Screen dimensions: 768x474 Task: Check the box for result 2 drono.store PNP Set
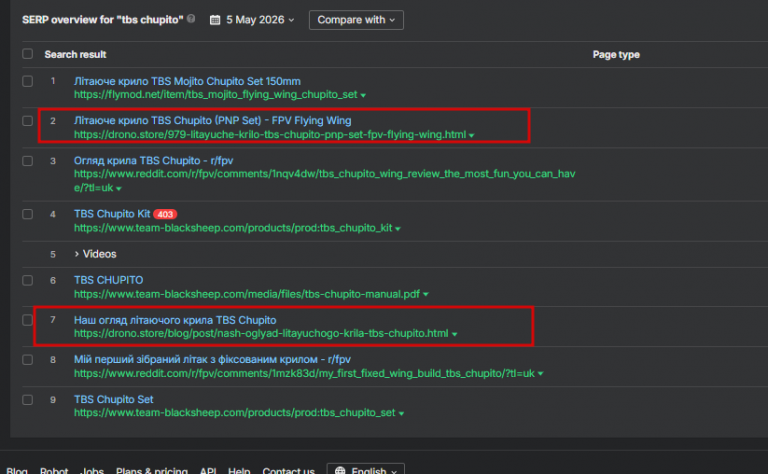[27, 121]
